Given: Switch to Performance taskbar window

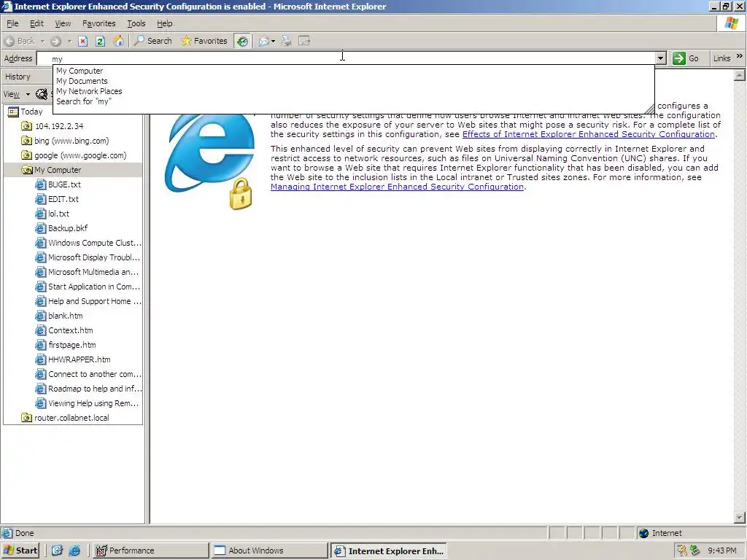Looking at the screenshot, I should tap(150, 551).
